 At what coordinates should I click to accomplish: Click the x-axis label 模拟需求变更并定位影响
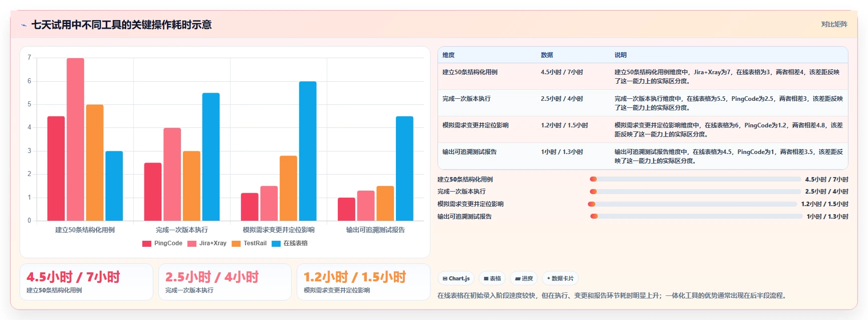pyautogui.click(x=279, y=230)
